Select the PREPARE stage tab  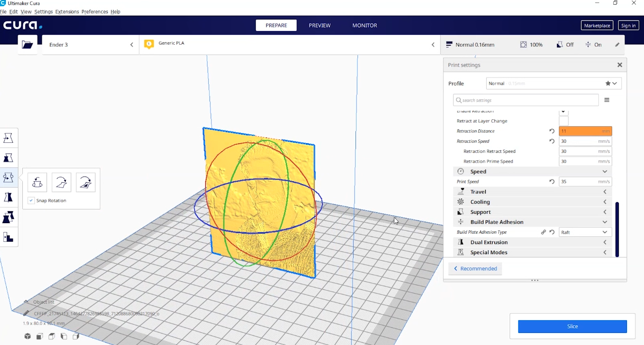pyautogui.click(x=276, y=25)
